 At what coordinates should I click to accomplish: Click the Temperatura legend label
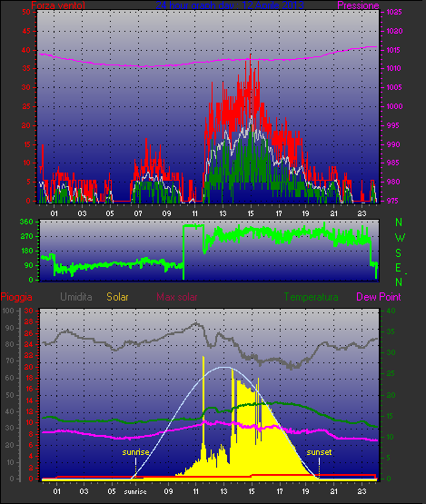pos(311,297)
